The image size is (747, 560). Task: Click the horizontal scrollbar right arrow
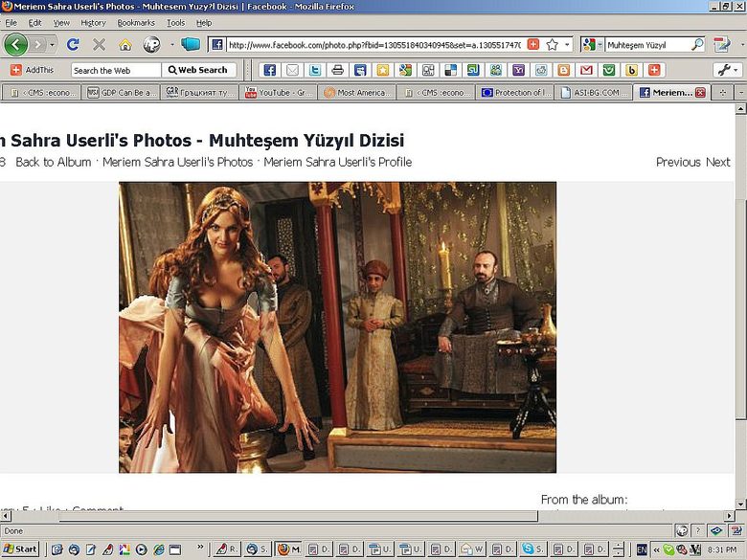tap(730, 516)
